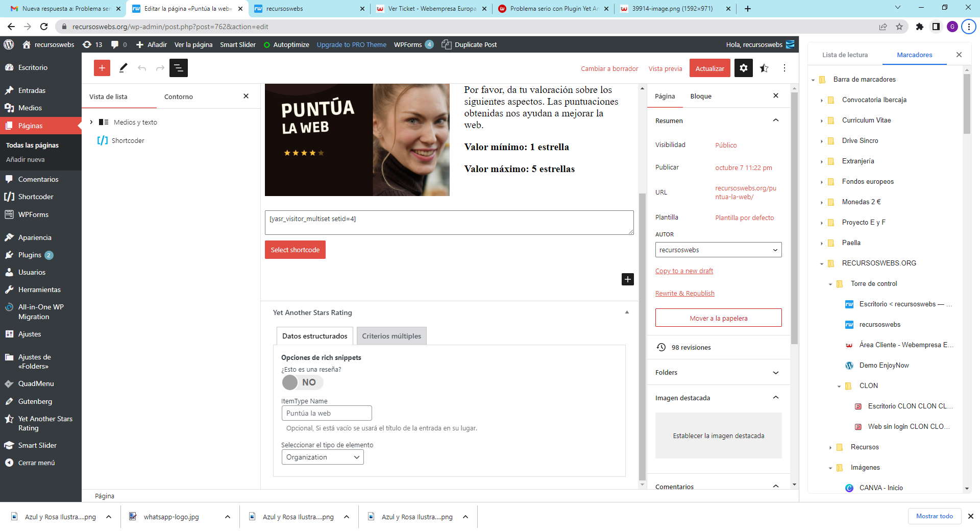Click the plantilla por defecto link
Viewport: 980px width, 531px height.
coord(744,218)
